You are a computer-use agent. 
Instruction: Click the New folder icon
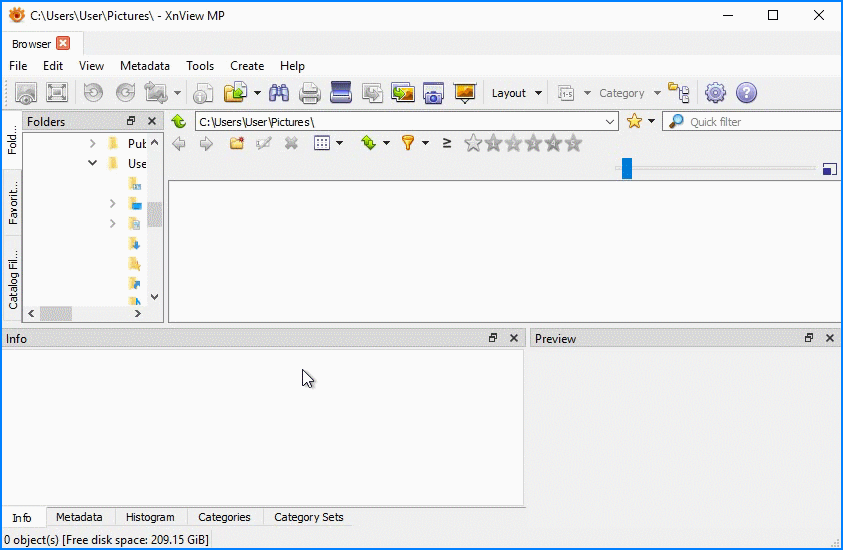(x=237, y=143)
